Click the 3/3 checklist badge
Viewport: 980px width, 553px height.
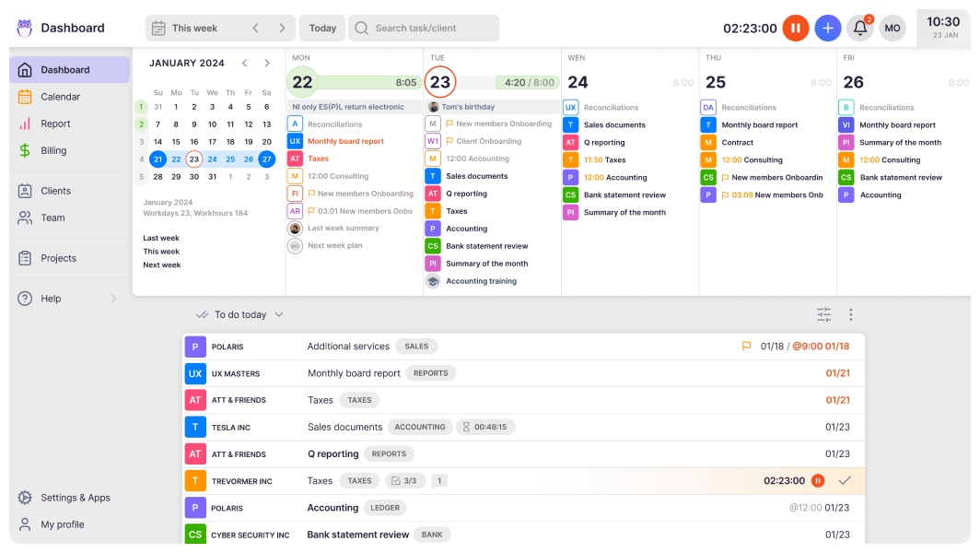pos(404,480)
